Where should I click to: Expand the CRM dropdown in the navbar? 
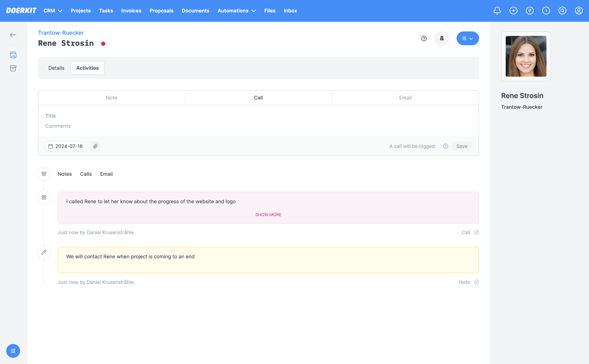tap(53, 11)
